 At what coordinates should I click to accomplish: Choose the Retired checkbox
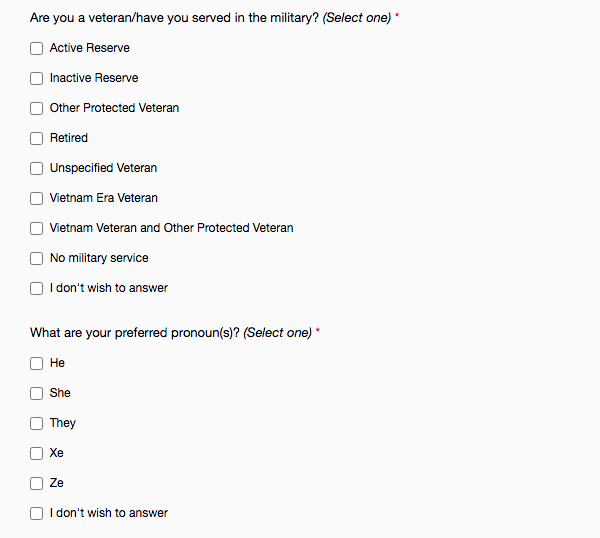pyautogui.click(x=36, y=139)
